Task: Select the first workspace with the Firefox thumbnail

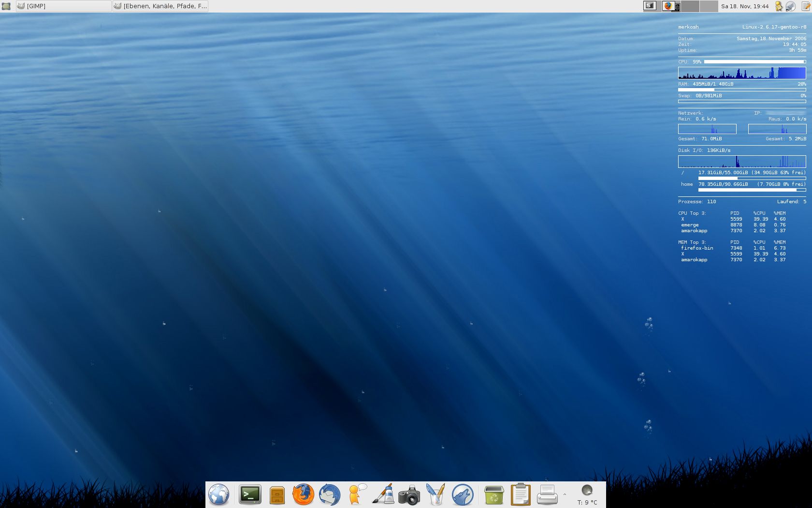Action: 671,6
